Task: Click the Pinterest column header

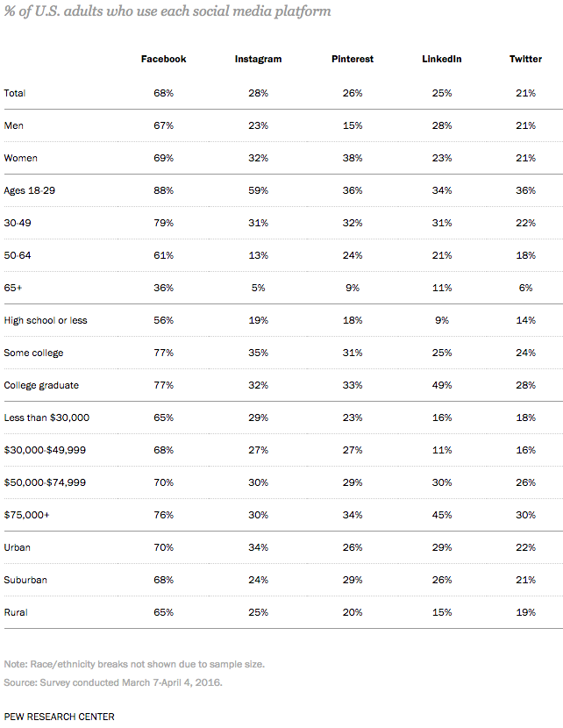Action: pyautogui.click(x=353, y=59)
